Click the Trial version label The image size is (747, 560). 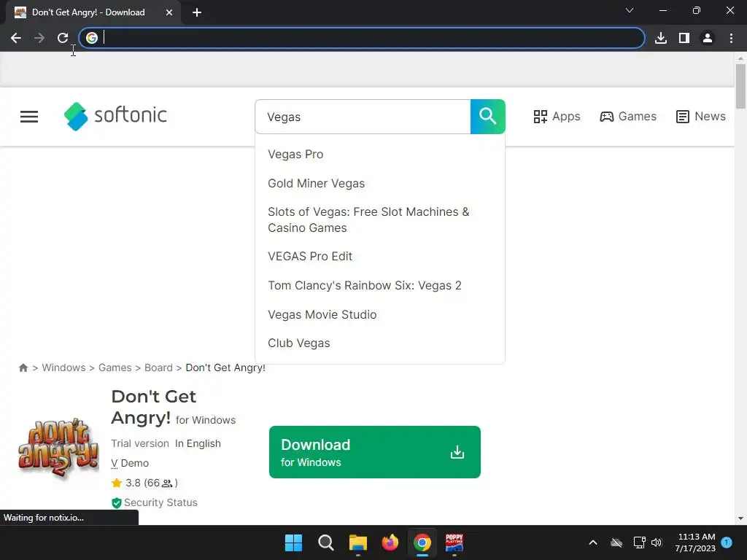coord(140,443)
